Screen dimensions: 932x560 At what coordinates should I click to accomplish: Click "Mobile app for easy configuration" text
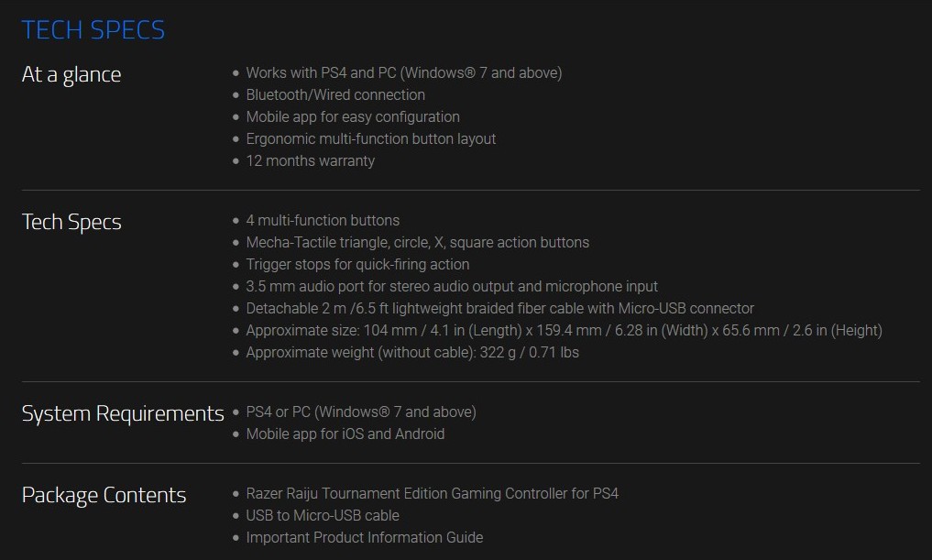353,116
